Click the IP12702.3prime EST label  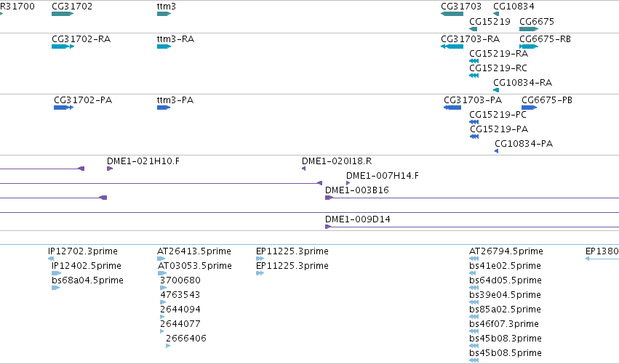pos(83,251)
